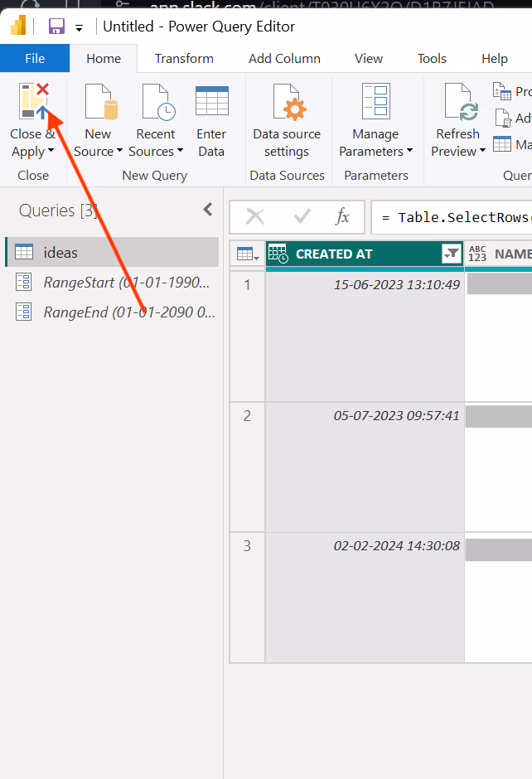Select the CREATED AT column header
The width and height of the screenshot is (532, 779).
click(x=365, y=254)
